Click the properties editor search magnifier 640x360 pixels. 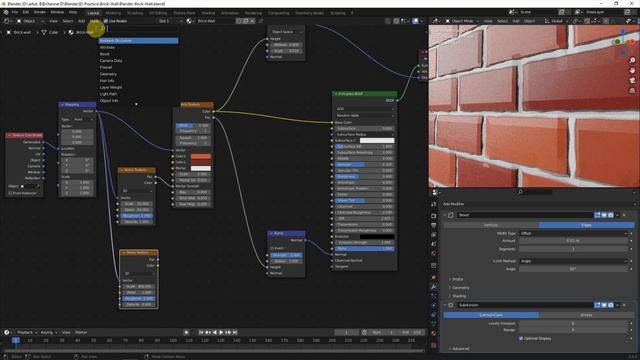point(520,192)
